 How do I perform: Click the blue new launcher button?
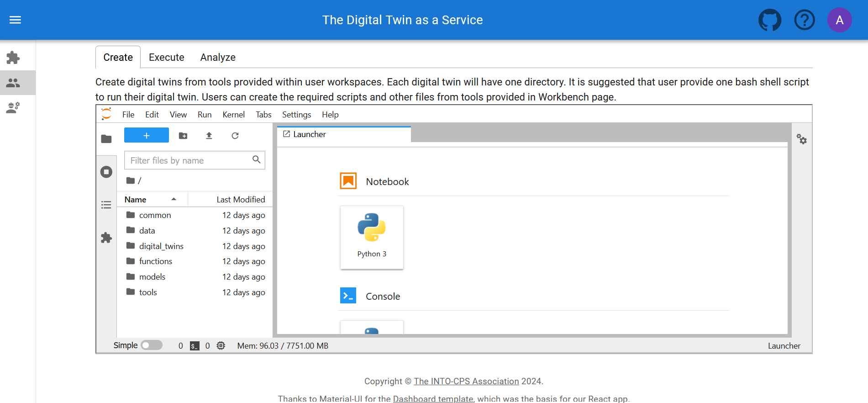[147, 135]
